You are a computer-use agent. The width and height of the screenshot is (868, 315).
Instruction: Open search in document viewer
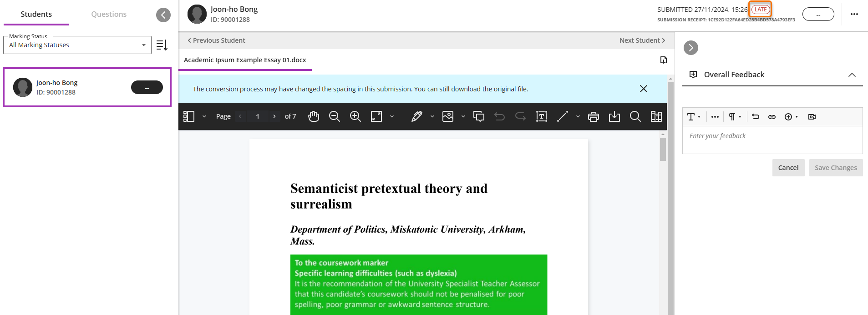click(x=635, y=116)
